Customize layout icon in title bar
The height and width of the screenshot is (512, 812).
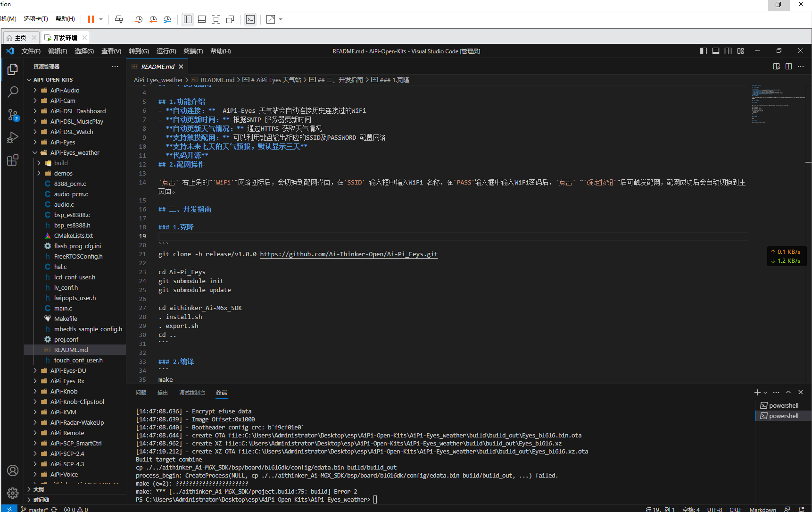pyautogui.click(x=741, y=51)
